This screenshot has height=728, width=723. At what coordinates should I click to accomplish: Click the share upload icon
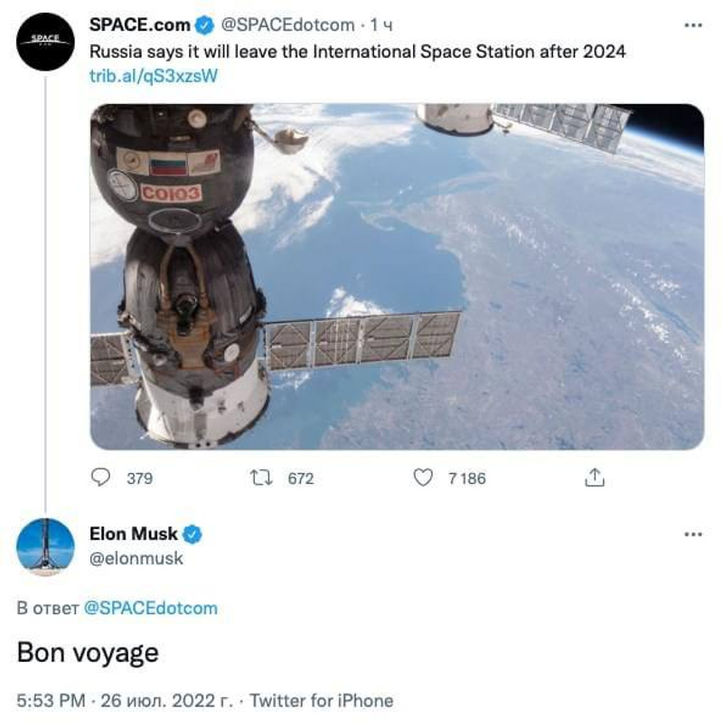596,477
